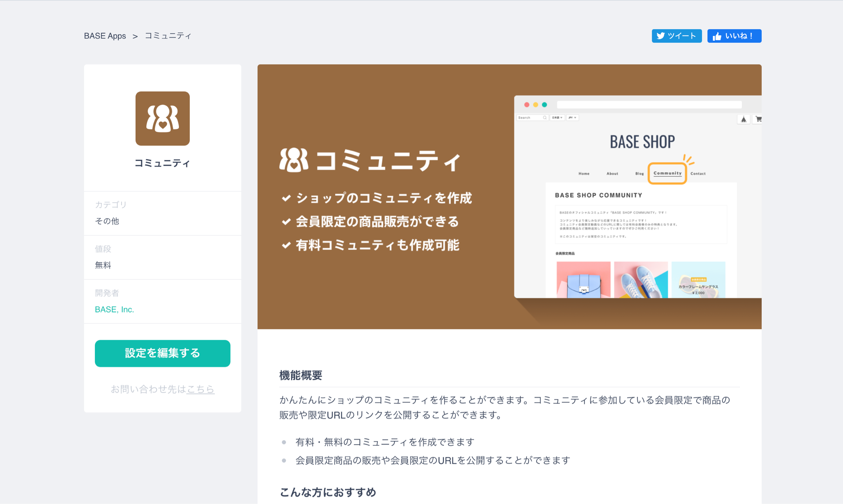Click the blue handbag product thumbnail
Viewport: 843px width, 504px height.
point(584,279)
